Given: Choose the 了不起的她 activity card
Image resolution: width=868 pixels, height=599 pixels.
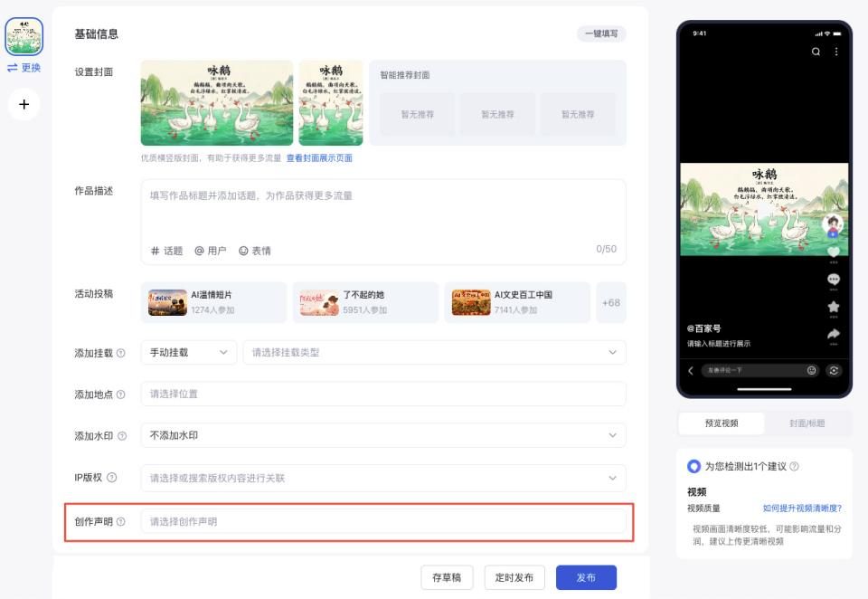Looking at the screenshot, I should (x=365, y=302).
